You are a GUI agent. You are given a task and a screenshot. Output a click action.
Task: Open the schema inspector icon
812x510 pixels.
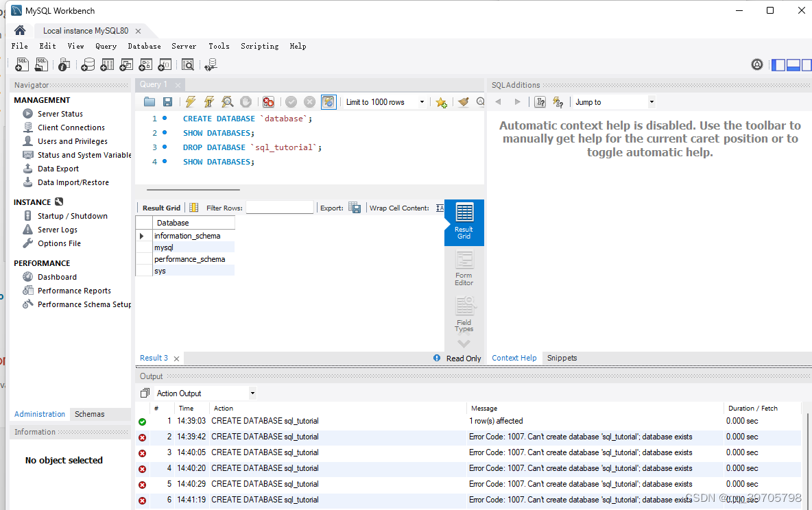tap(64, 64)
